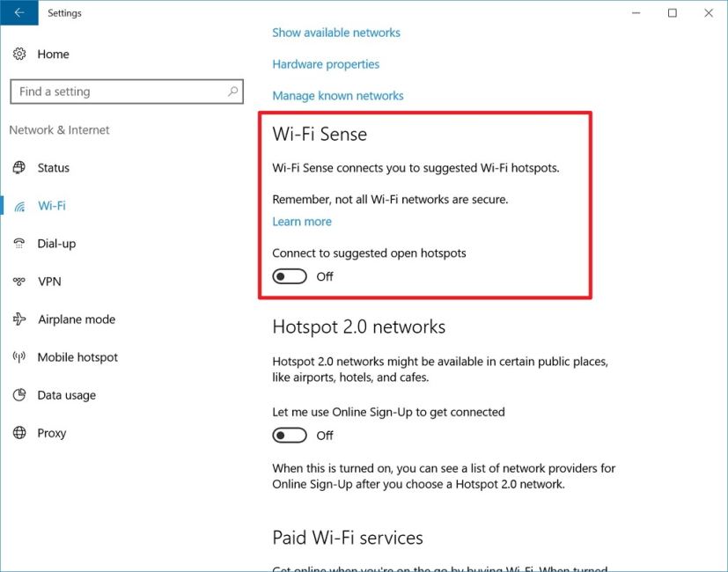The width and height of the screenshot is (728, 572).
Task: Select the Proxy globe icon
Action: pyautogui.click(x=19, y=433)
